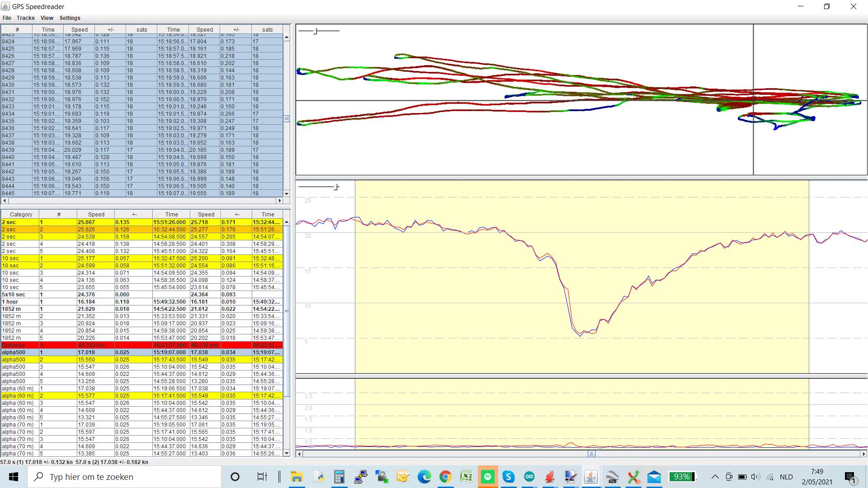Viewport: 868px width, 488px height.
Task: Open Spotify from the taskbar
Action: pos(487,477)
